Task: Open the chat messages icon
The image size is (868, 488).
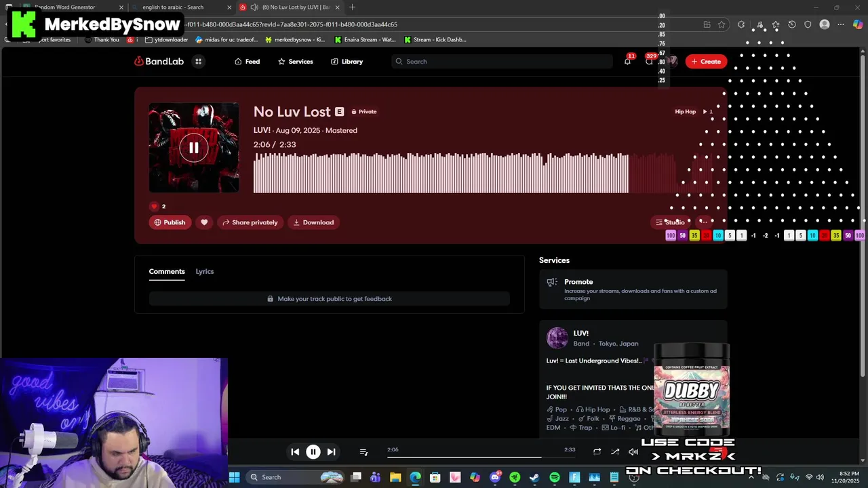Action: pyautogui.click(x=649, y=61)
